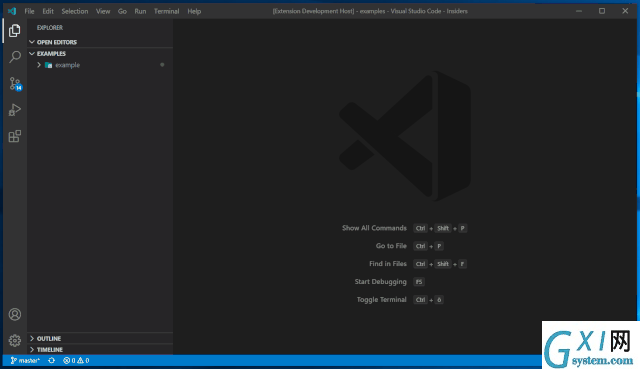Click the F5 key hint

[x=419, y=282]
